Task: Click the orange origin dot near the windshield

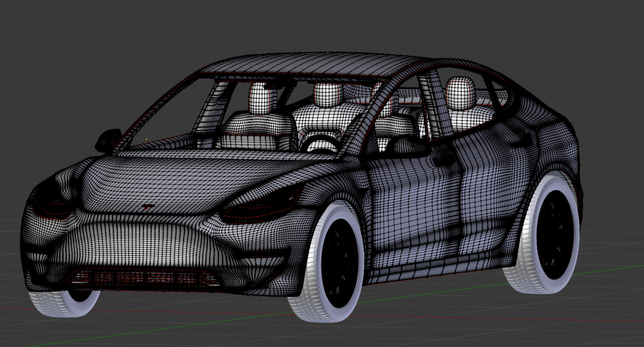Action: point(146,140)
